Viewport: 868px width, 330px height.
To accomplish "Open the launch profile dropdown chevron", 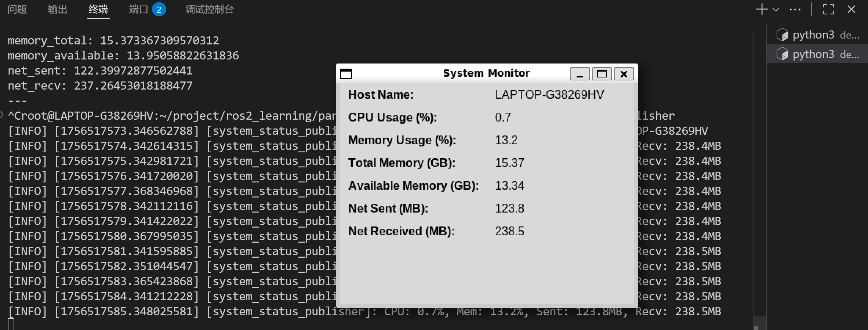I will coord(776,10).
